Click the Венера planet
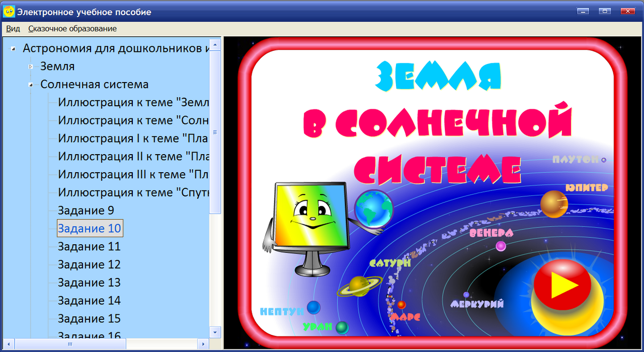Viewport: 644px width, 352px height. pyautogui.click(x=500, y=245)
